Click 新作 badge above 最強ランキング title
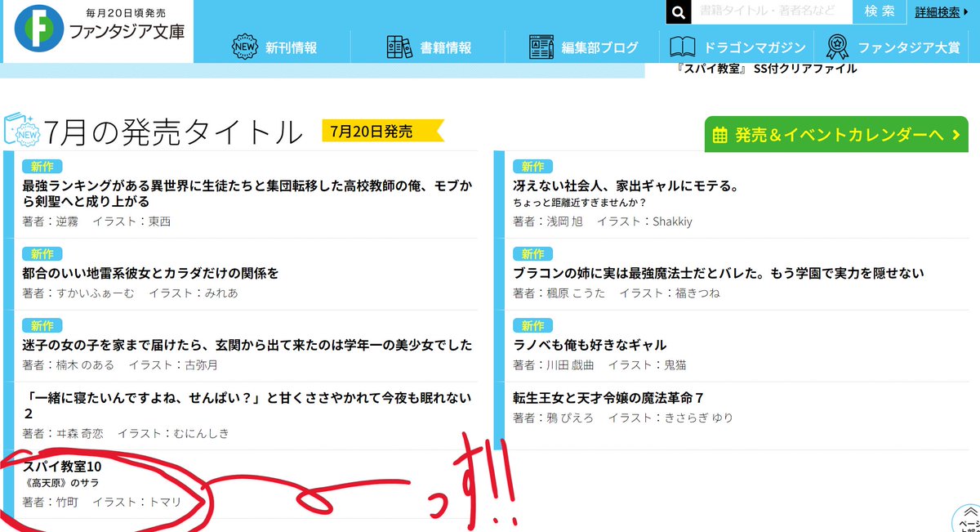Viewport: 980px width, 532px height. 42,167
